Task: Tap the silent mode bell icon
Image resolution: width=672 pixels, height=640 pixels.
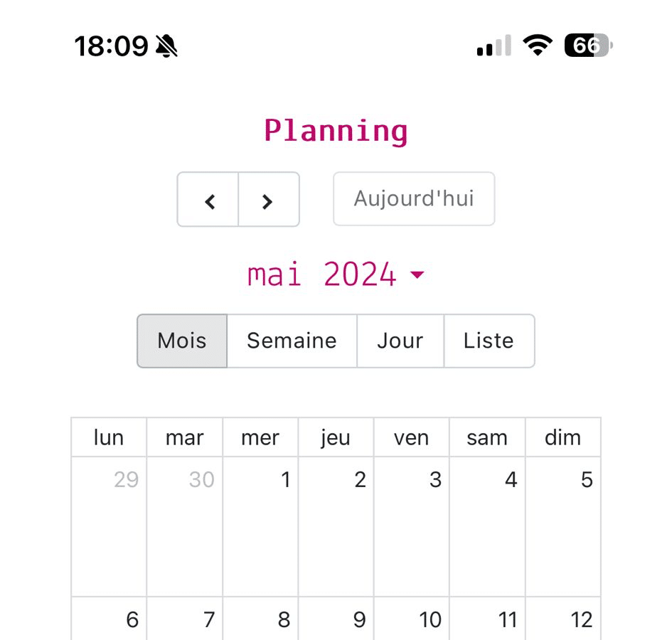Action: coord(166,47)
